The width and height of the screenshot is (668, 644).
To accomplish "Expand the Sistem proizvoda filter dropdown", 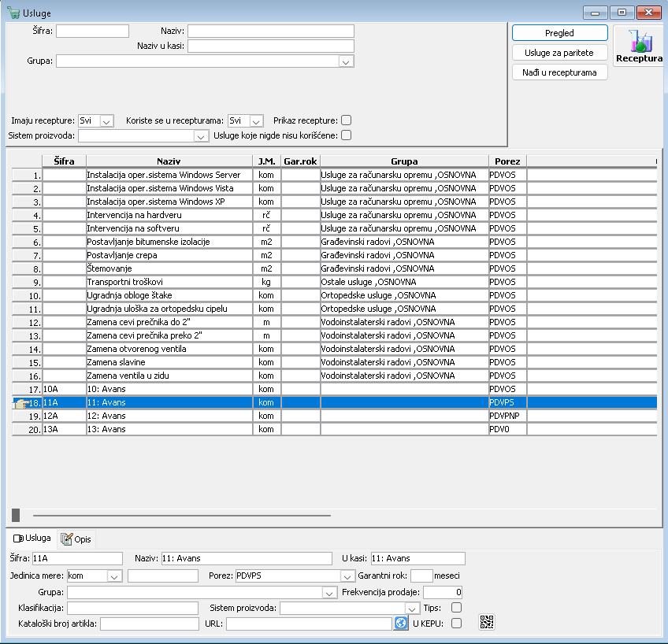I will [201, 137].
